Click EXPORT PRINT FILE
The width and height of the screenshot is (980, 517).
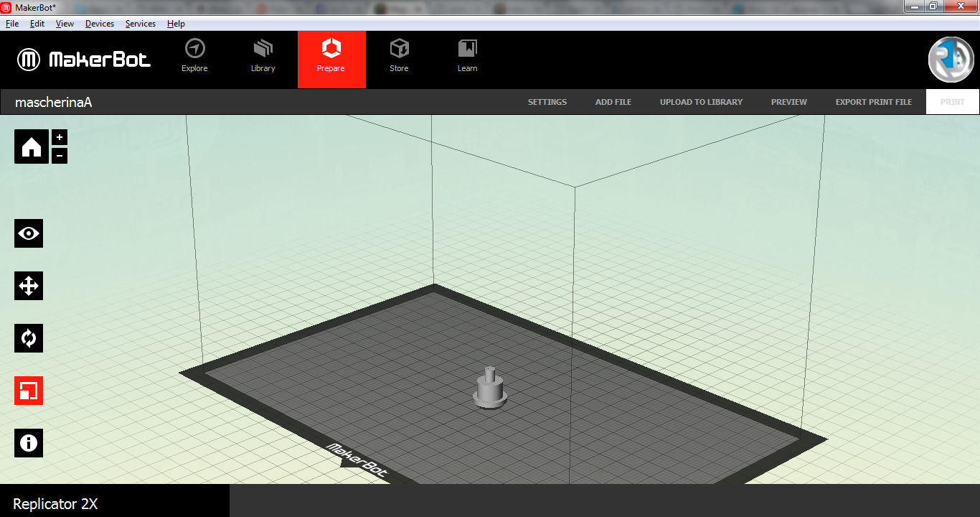click(874, 102)
